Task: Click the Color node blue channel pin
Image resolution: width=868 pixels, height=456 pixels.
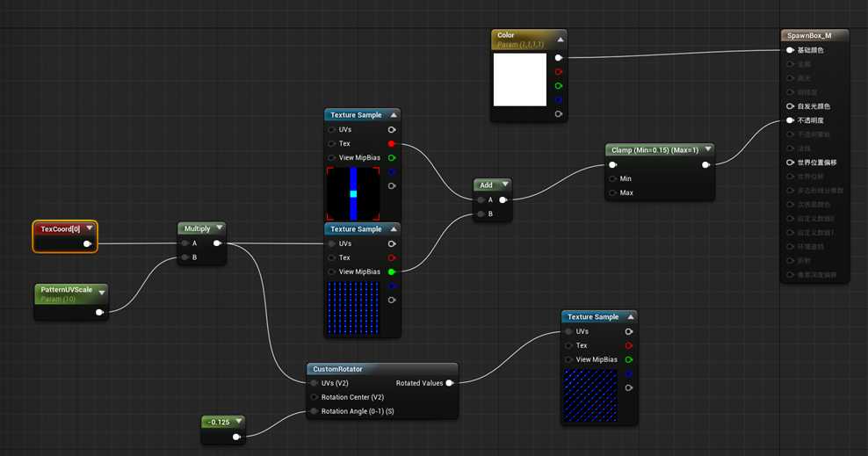Action: pos(559,100)
